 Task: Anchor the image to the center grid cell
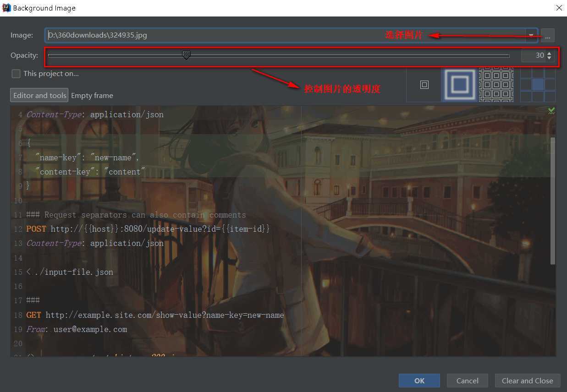[538, 85]
